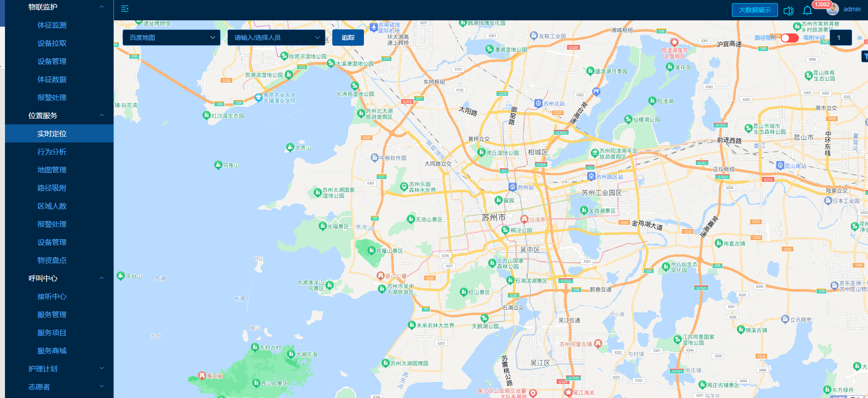This screenshot has width=868, height=398.
Task: Click the 苏州太湖园博园 marker
Action: point(385,363)
